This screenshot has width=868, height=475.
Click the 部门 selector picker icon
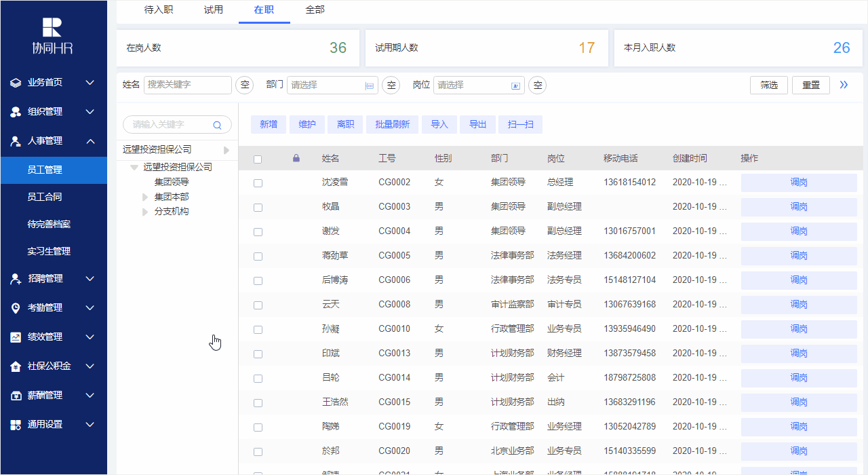click(x=370, y=85)
